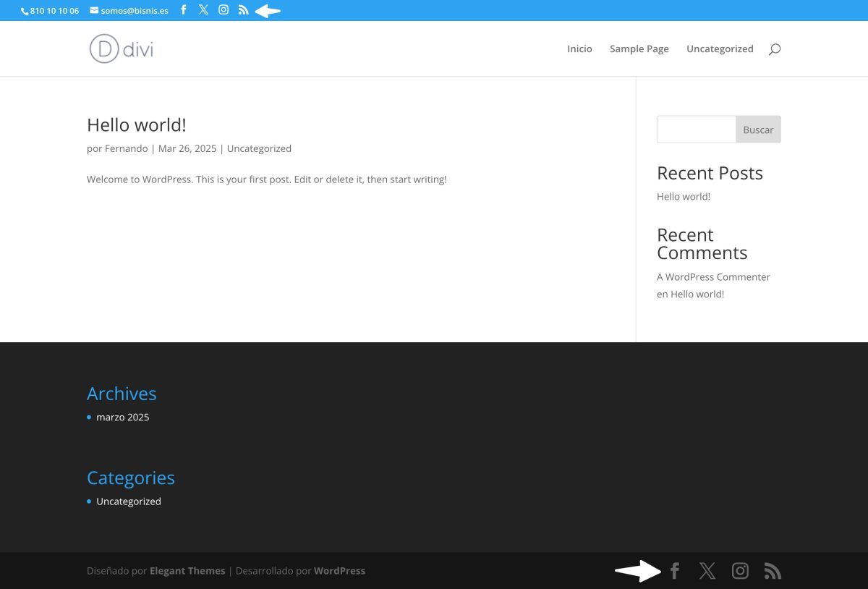Viewport: 868px width, 589px height.
Task: Click the Instagram icon in top bar
Action: pos(224,10)
